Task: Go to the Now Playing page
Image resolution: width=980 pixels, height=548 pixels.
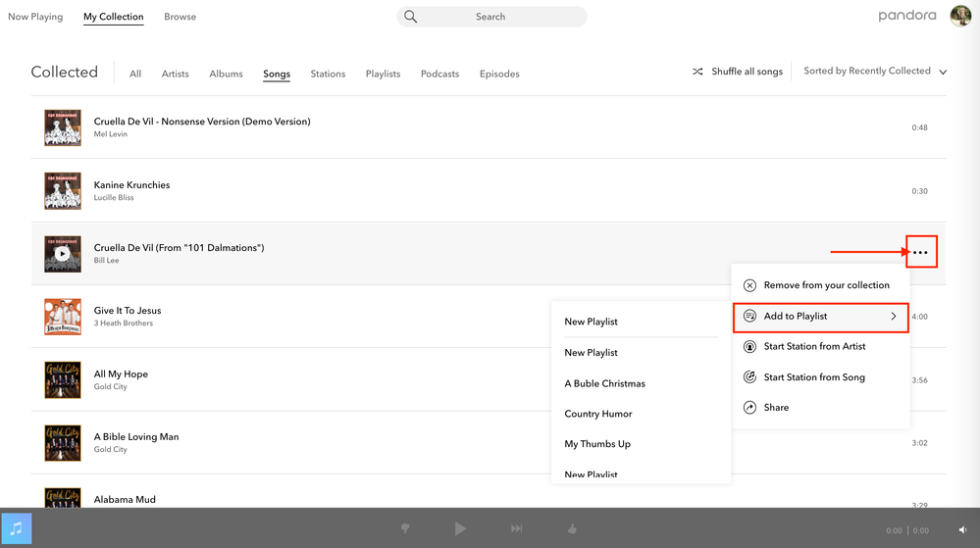Action: coord(35,17)
